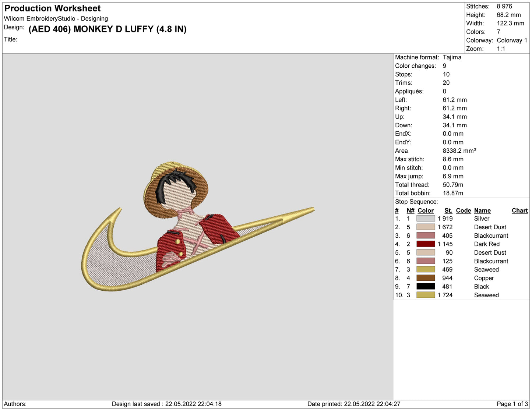Click the stitch count '1 919' for Silver
Viewport: 532px width, 411px height.
tap(445, 219)
